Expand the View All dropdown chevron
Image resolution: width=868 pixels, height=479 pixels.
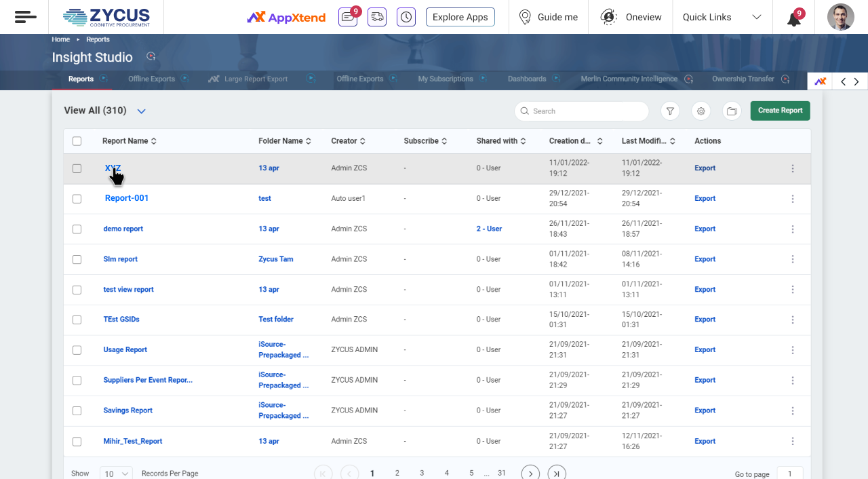pyautogui.click(x=142, y=111)
